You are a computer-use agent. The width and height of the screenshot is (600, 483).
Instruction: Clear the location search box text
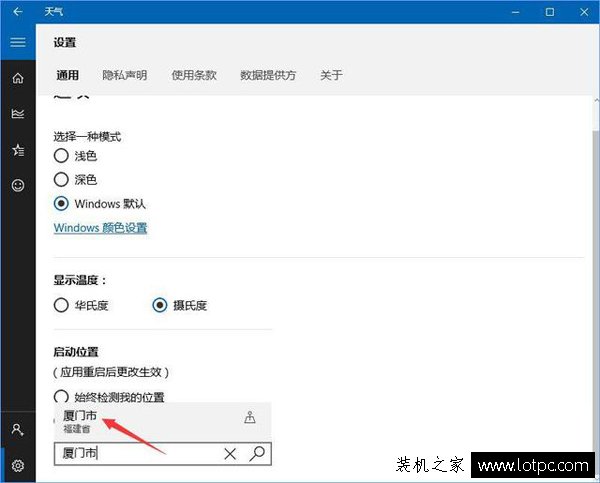[230, 454]
